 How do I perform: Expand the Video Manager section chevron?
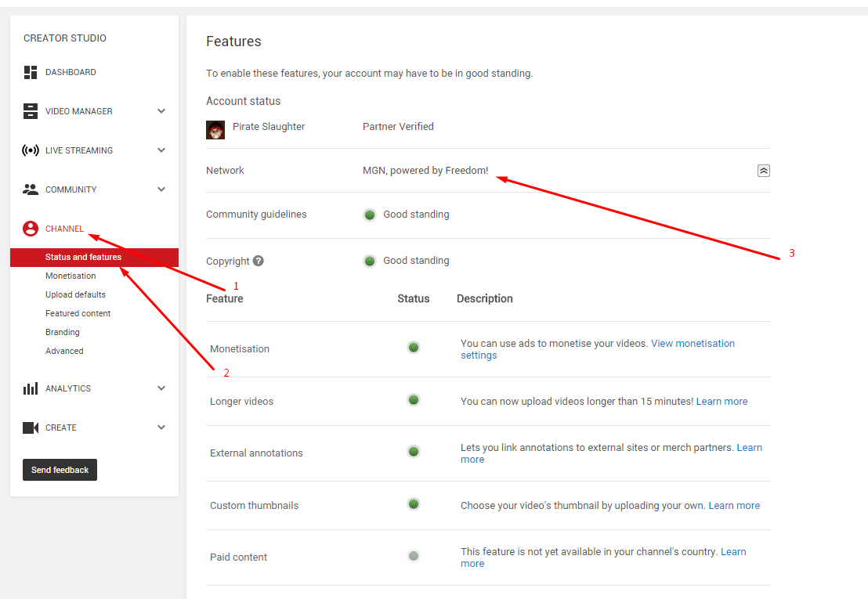click(x=161, y=111)
